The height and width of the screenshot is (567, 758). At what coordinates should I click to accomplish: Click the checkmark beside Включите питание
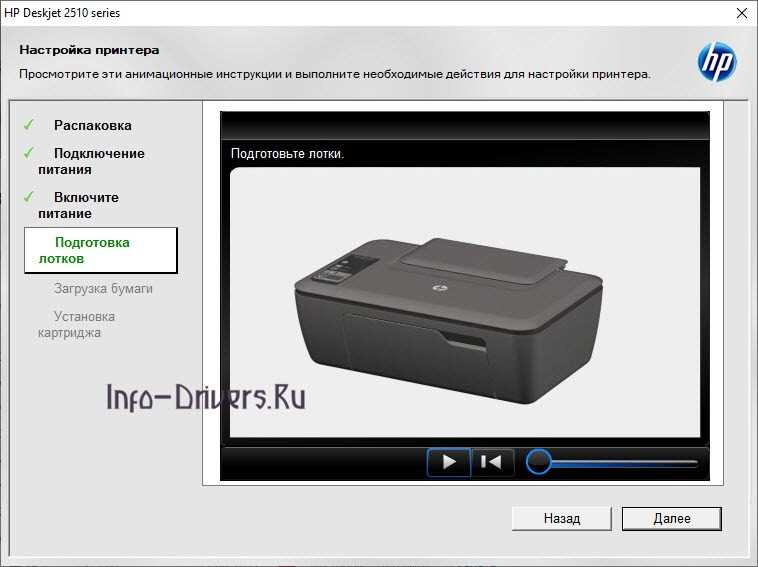[29, 197]
